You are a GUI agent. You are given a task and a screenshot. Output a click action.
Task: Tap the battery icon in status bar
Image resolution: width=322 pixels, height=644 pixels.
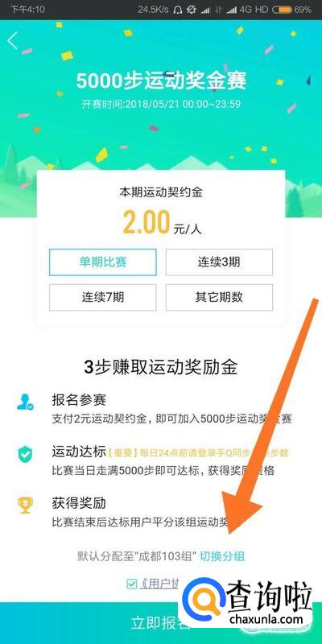click(283, 10)
